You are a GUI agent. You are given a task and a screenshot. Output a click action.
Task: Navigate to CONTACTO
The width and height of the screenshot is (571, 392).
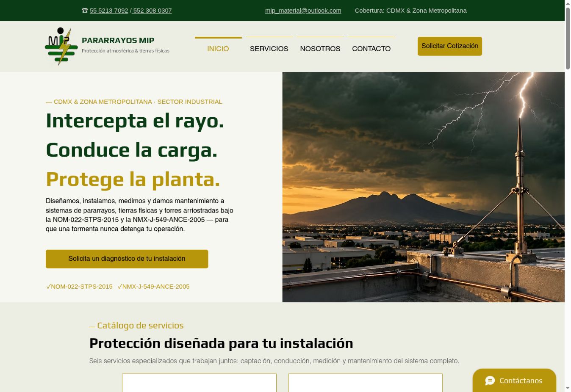371,49
